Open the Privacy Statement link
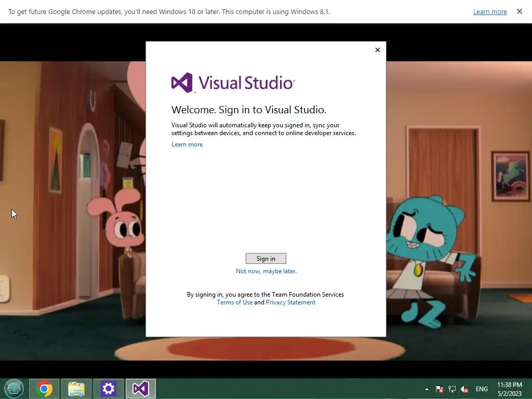 (290, 302)
